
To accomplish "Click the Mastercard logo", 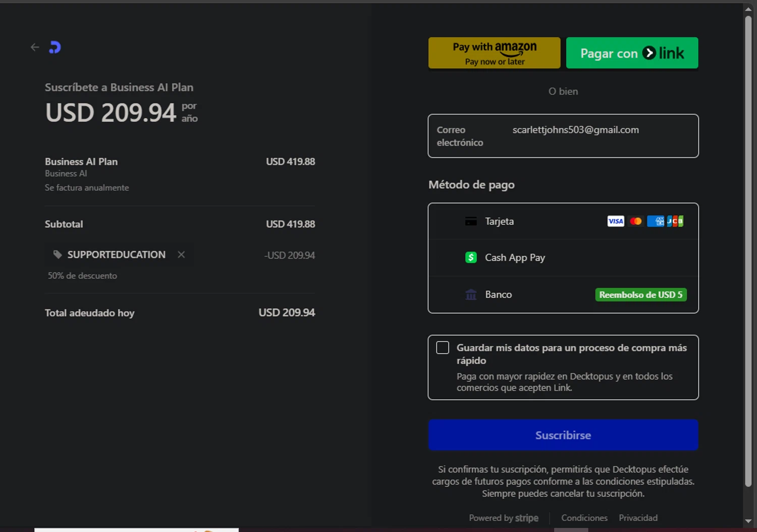I will coord(635,221).
